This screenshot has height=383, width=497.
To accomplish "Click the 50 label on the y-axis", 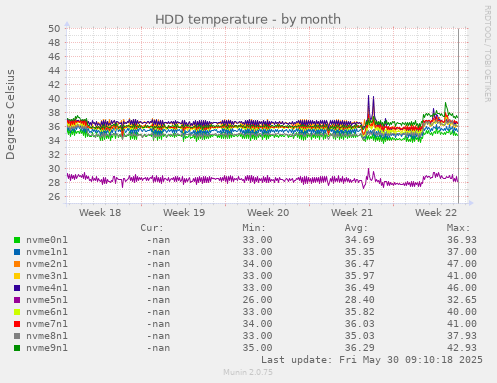I will pos(54,29).
